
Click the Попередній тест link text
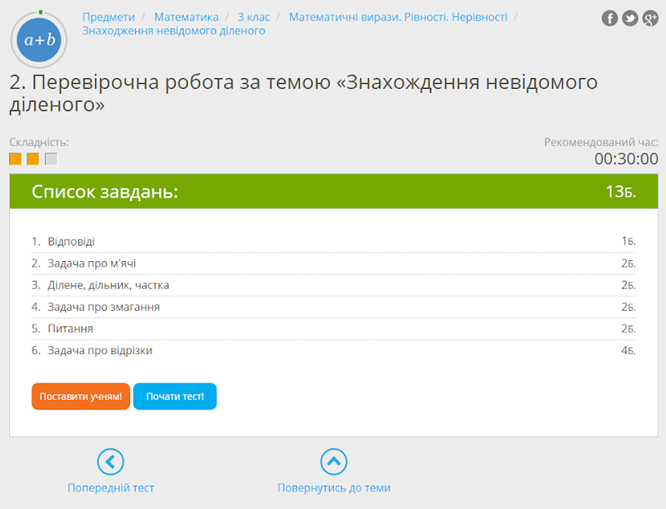[111, 488]
